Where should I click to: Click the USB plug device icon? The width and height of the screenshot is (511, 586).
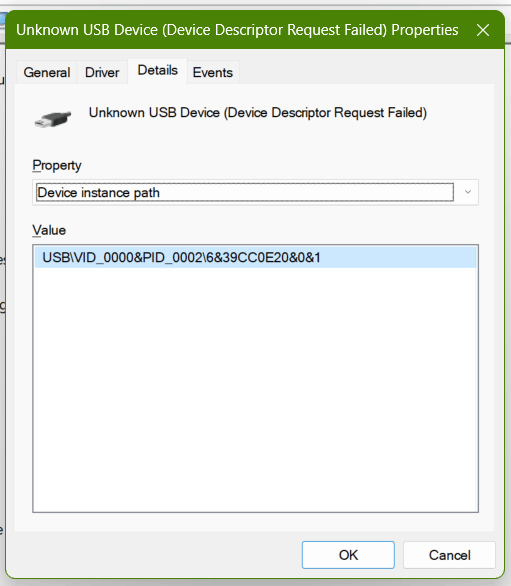click(53, 118)
